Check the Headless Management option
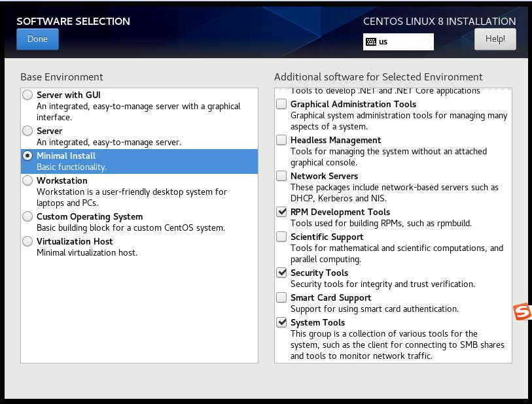This screenshot has height=404, width=532. pyautogui.click(x=281, y=141)
